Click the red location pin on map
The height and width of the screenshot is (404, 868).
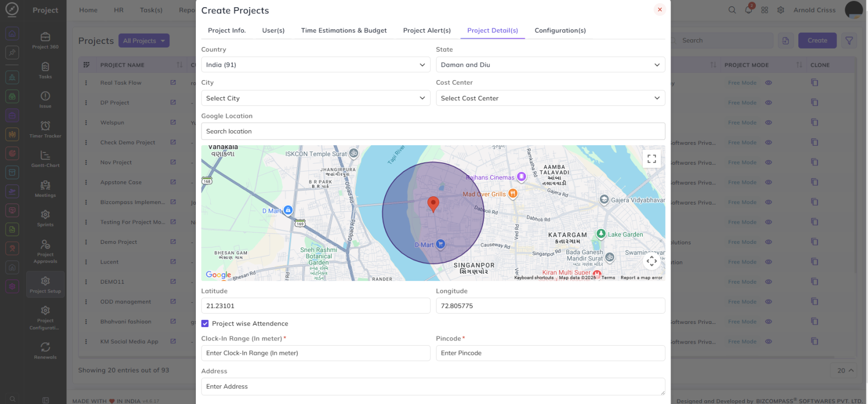[x=433, y=205]
